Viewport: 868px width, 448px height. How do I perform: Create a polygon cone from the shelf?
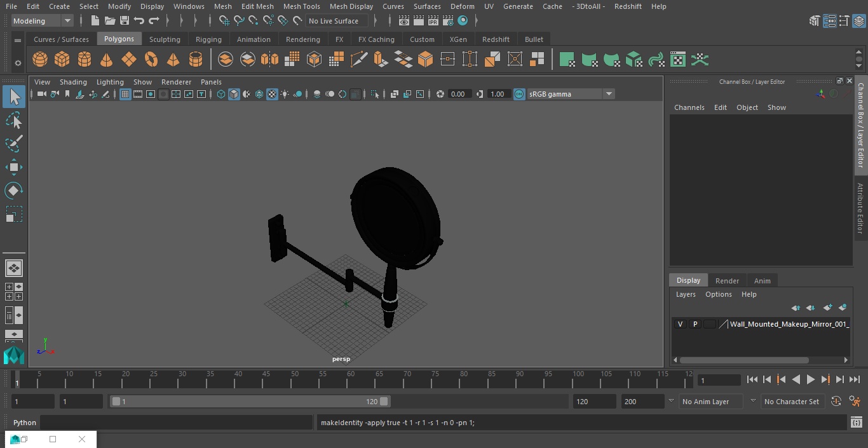tap(107, 60)
